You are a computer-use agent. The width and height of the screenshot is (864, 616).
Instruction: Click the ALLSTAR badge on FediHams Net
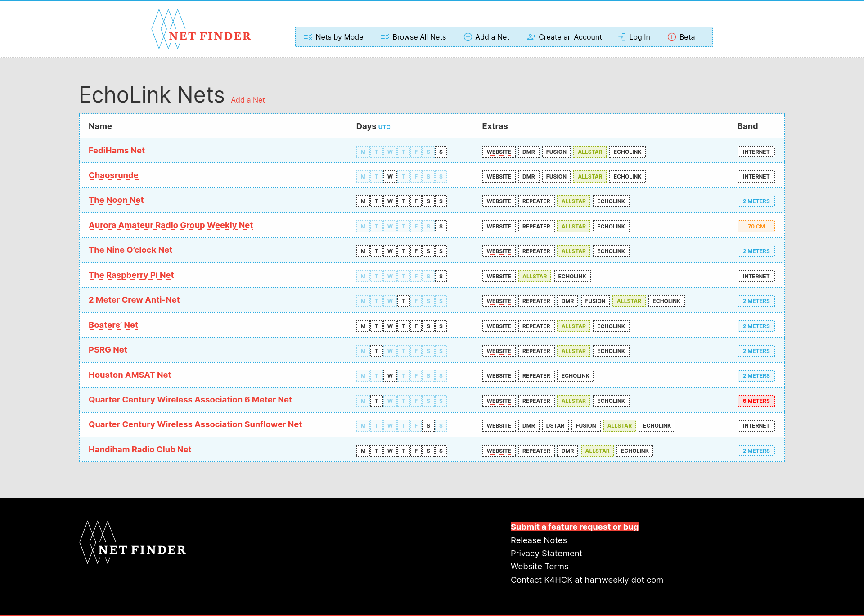(589, 152)
